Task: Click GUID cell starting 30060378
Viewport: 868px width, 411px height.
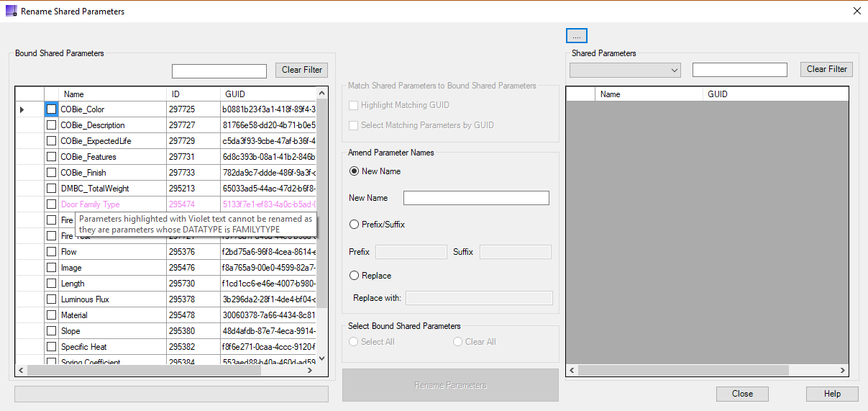Action: (x=268, y=315)
